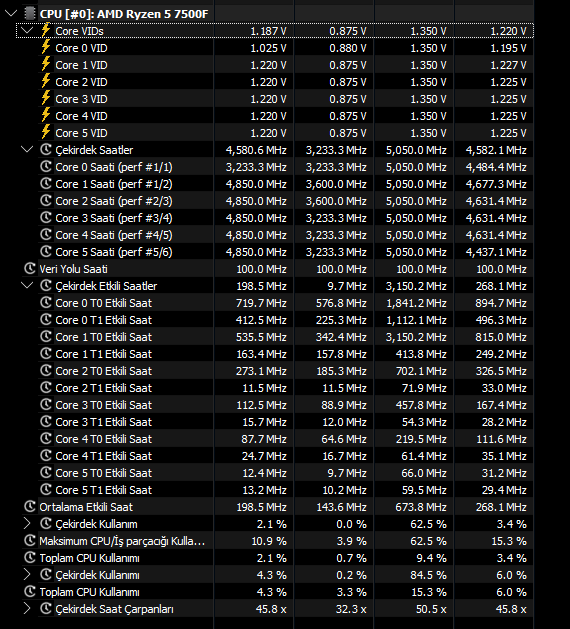The image size is (570, 629).
Task: Click the 1,841.2 MHz value of Core 0 T0
Action: (416, 303)
